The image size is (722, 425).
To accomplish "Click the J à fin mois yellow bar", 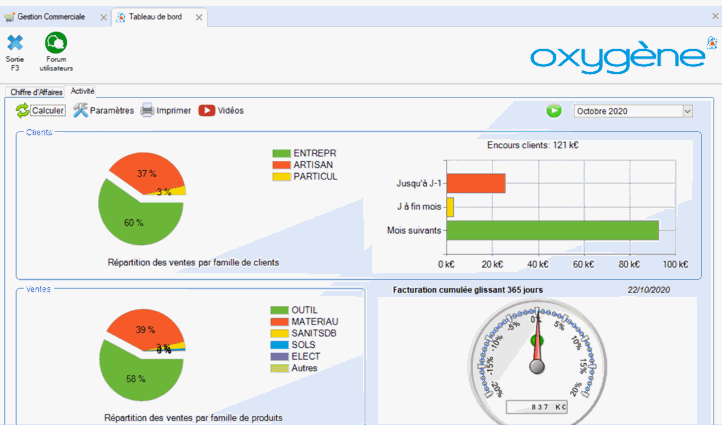I will click(450, 207).
